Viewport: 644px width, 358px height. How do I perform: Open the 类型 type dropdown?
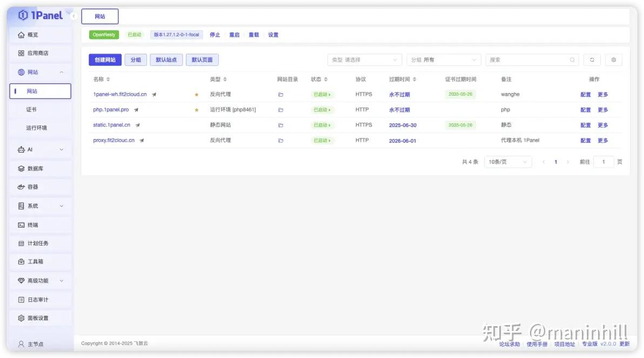[x=365, y=60]
